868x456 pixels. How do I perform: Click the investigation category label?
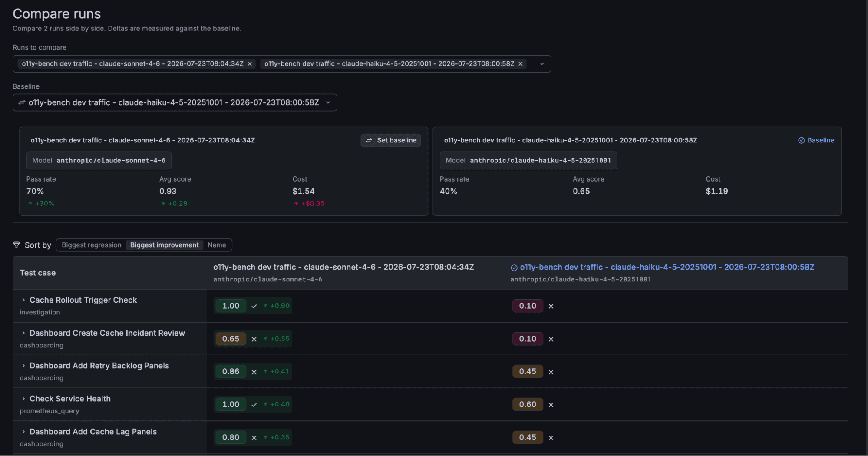click(x=40, y=312)
